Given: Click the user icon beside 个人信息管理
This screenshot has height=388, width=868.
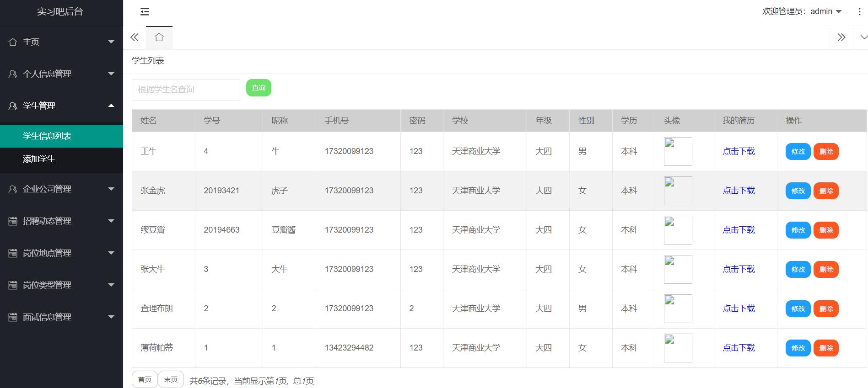Looking at the screenshot, I should [x=13, y=74].
